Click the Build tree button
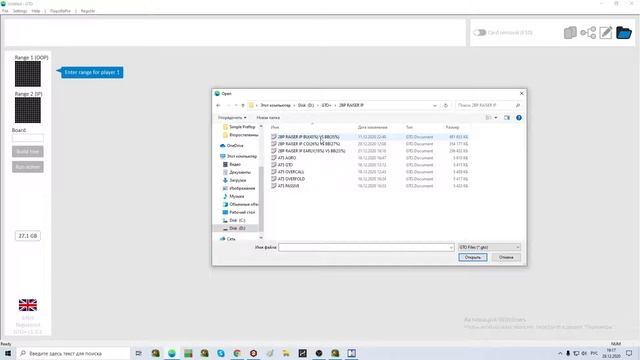This screenshot has height=360, width=640. 28,152
